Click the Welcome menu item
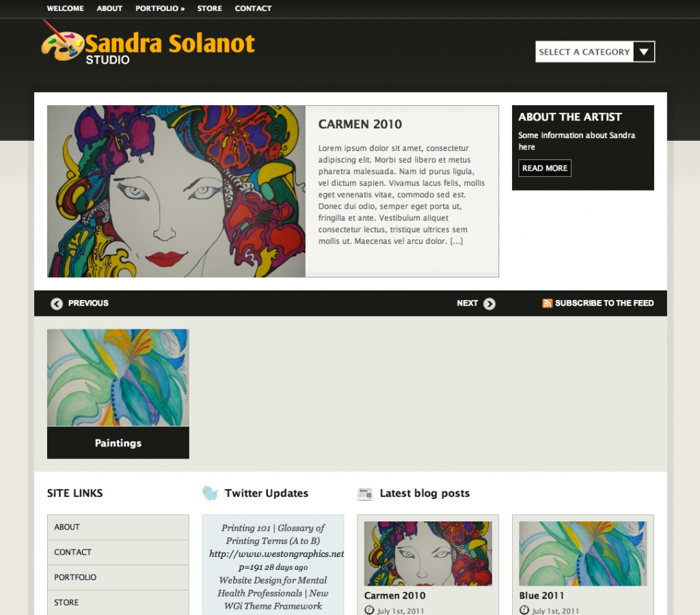 (65, 8)
